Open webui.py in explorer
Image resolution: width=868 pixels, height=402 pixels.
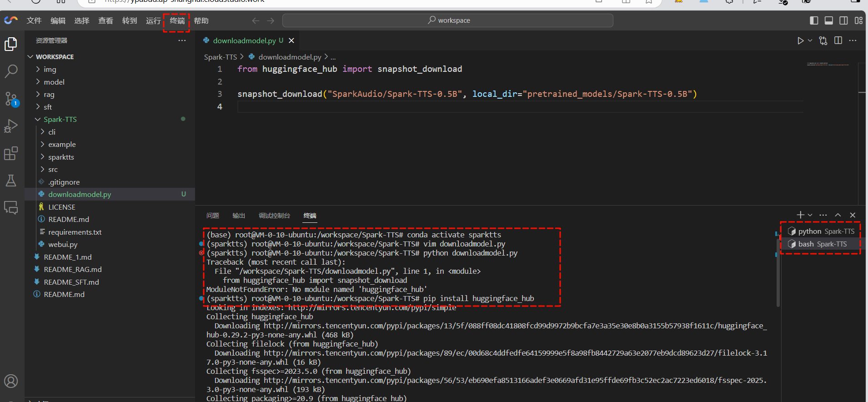point(110,244)
